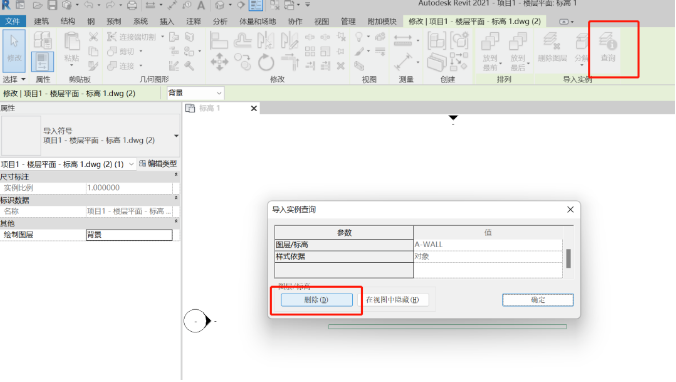Viewport: 676px width, 382px height.
Task: Open the 文件 (File) tab
Action: (x=13, y=21)
